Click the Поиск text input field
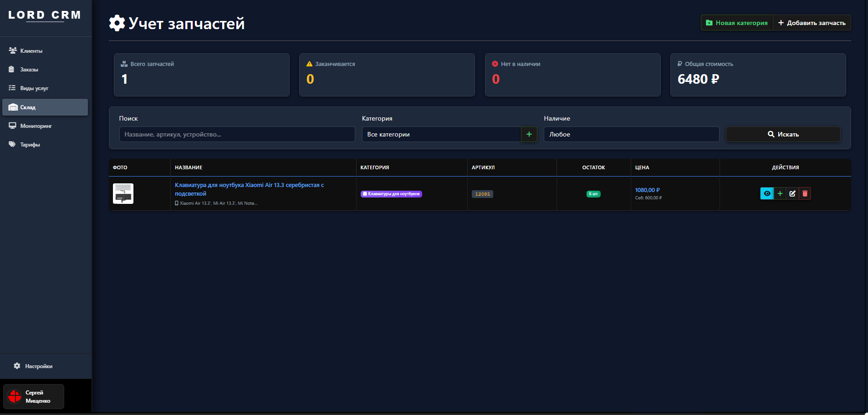 click(237, 134)
